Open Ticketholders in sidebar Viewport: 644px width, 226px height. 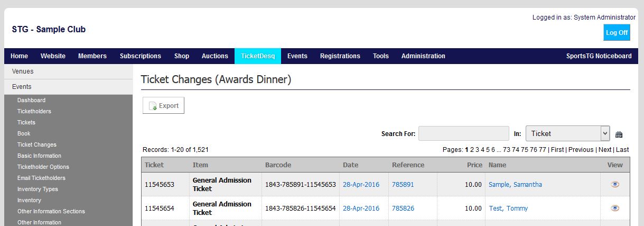click(34, 111)
